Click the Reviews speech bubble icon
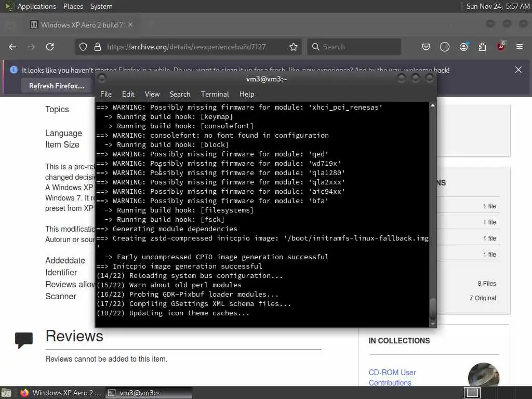Screen dimensions: 532x399 tap(24, 340)
